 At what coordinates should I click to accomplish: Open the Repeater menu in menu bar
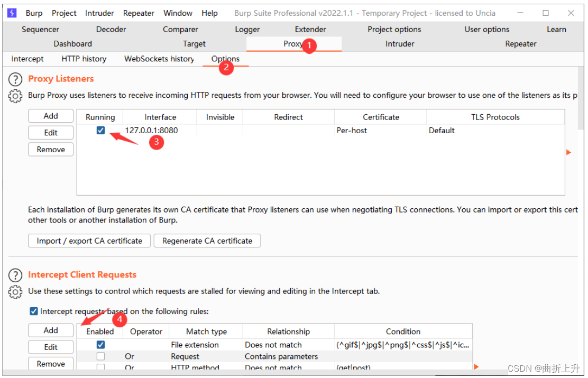coord(139,13)
